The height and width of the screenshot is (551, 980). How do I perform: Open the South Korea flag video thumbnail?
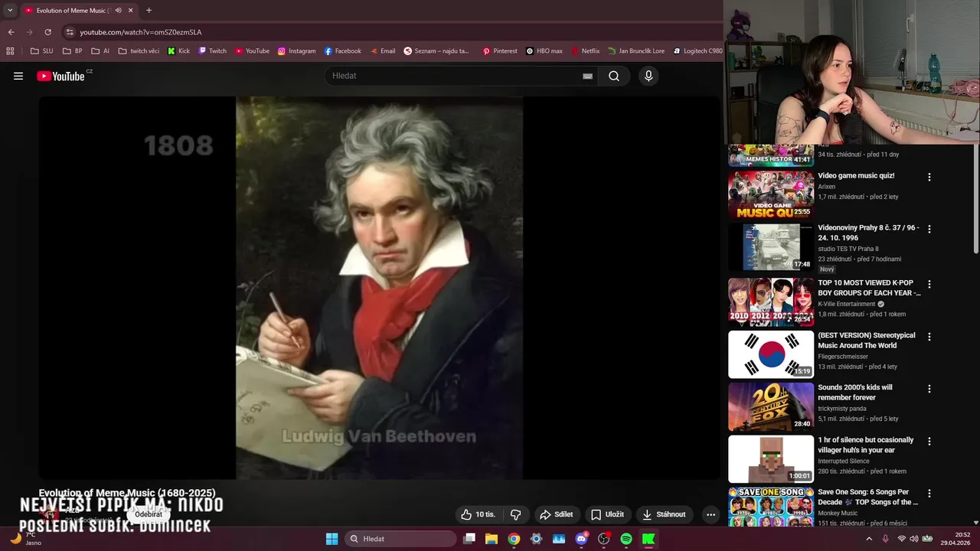pyautogui.click(x=771, y=354)
